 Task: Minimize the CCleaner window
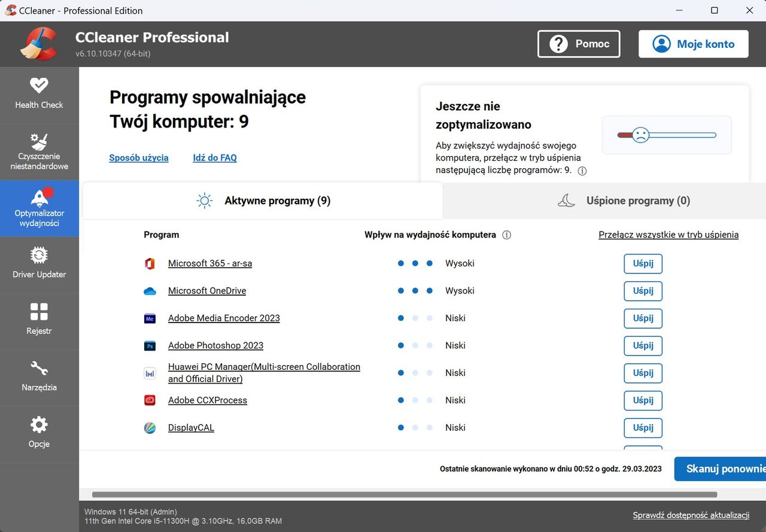tap(679, 11)
